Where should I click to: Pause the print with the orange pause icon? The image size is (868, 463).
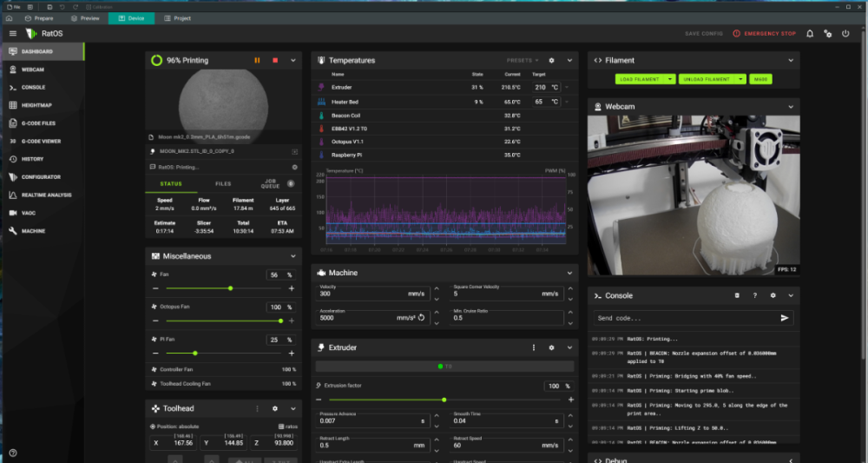[x=257, y=60]
